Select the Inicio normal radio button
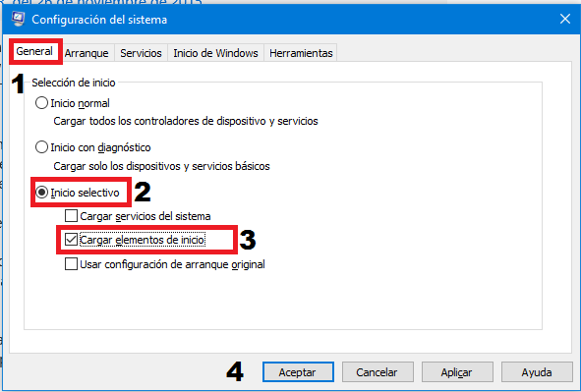 click(x=41, y=103)
